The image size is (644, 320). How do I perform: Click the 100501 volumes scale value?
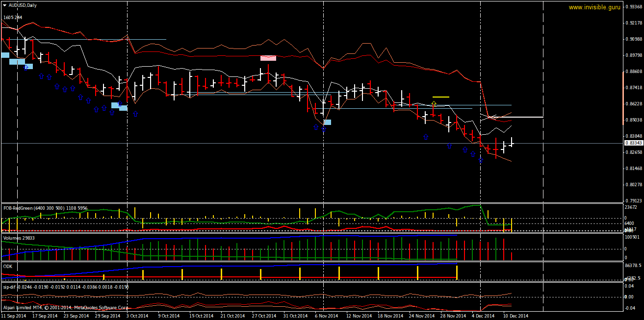pos(632,238)
